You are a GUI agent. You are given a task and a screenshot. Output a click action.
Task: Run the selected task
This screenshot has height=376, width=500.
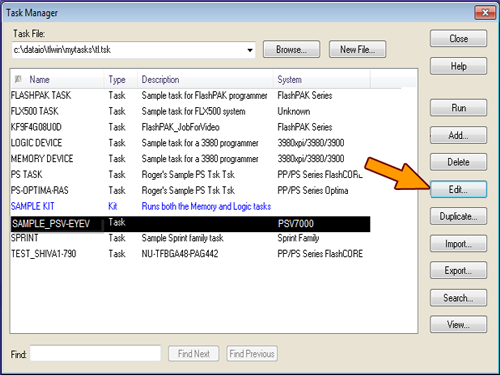(458, 108)
